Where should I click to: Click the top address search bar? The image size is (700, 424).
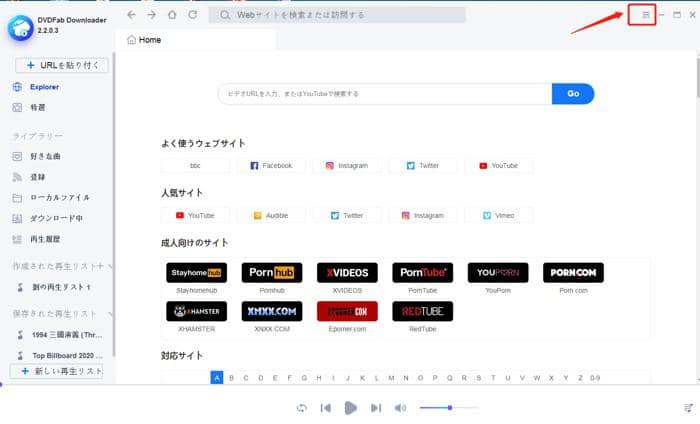[337, 15]
